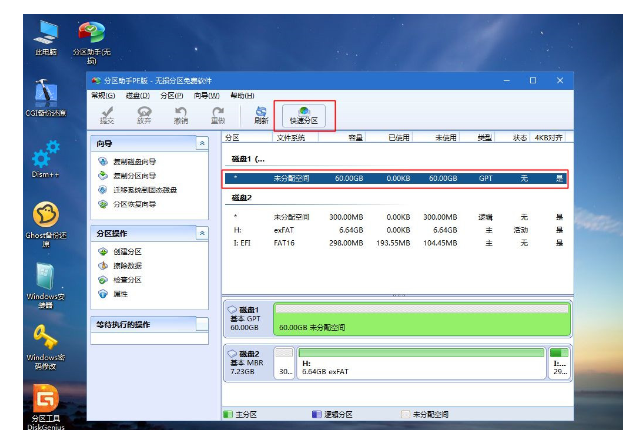
Task: Click the 60.00GB unallocated green disk bar
Action: [422, 319]
